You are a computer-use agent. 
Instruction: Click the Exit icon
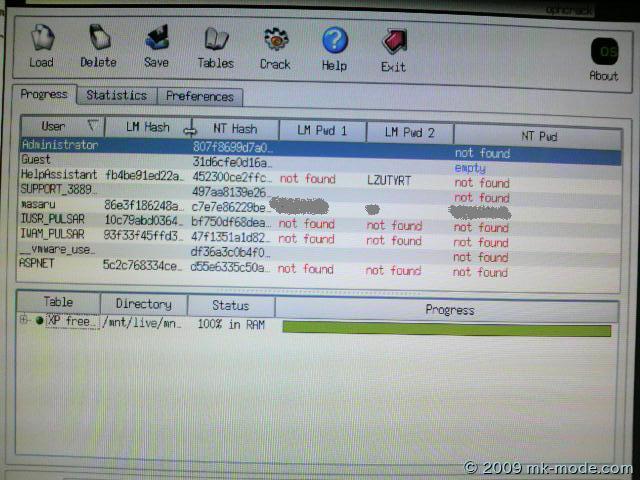tap(394, 42)
